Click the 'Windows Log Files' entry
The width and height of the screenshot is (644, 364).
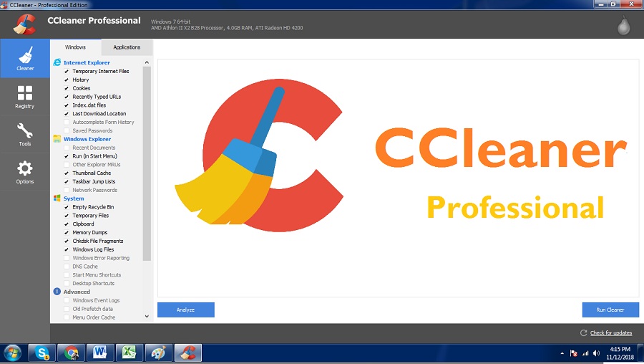click(93, 249)
